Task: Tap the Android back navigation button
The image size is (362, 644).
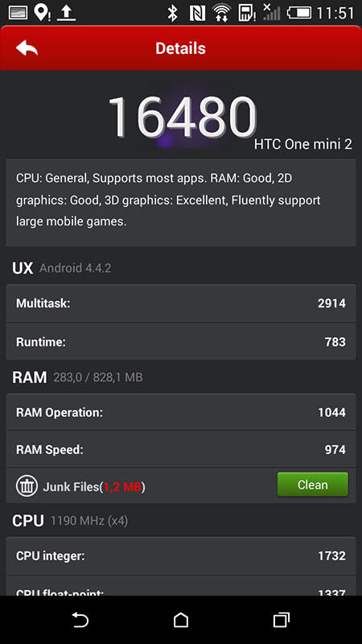Action: (80, 620)
